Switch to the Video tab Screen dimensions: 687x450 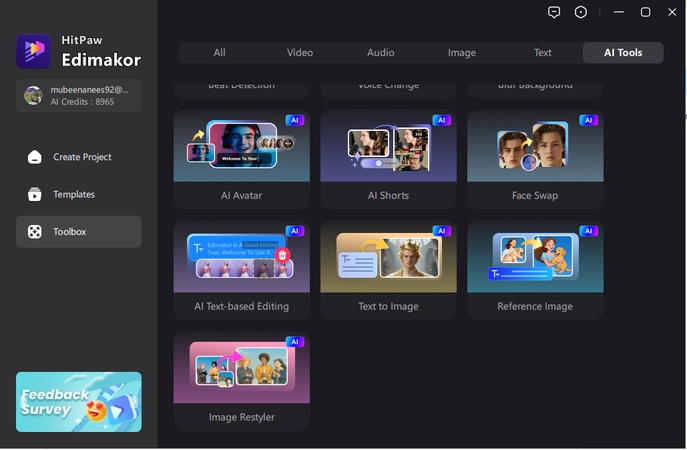(300, 53)
